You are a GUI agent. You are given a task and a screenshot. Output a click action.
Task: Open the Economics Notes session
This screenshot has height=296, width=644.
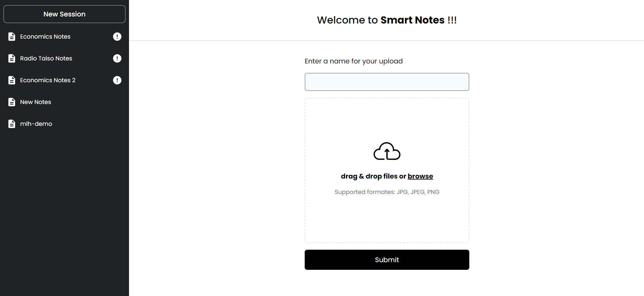(45, 37)
